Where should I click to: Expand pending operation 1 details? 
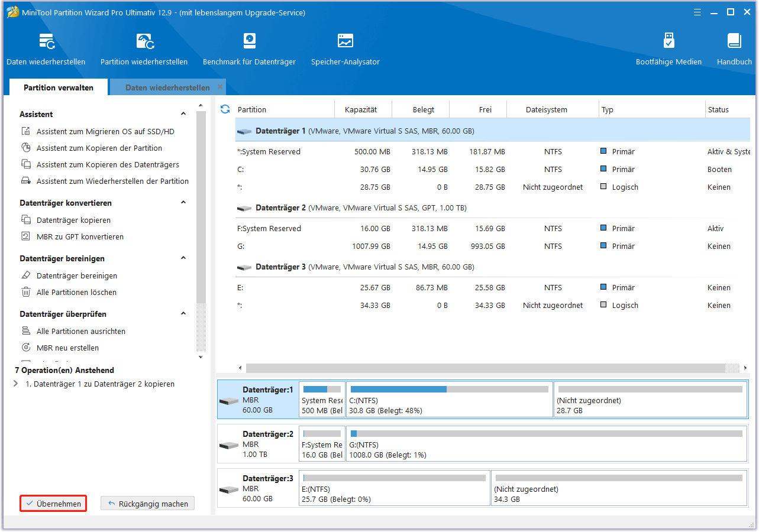(15, 384)
